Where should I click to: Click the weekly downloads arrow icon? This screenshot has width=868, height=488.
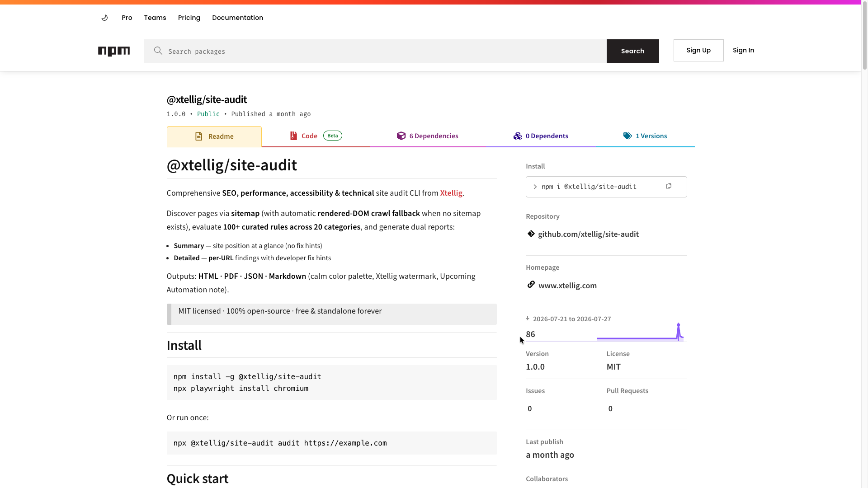[x=528, y=319]
